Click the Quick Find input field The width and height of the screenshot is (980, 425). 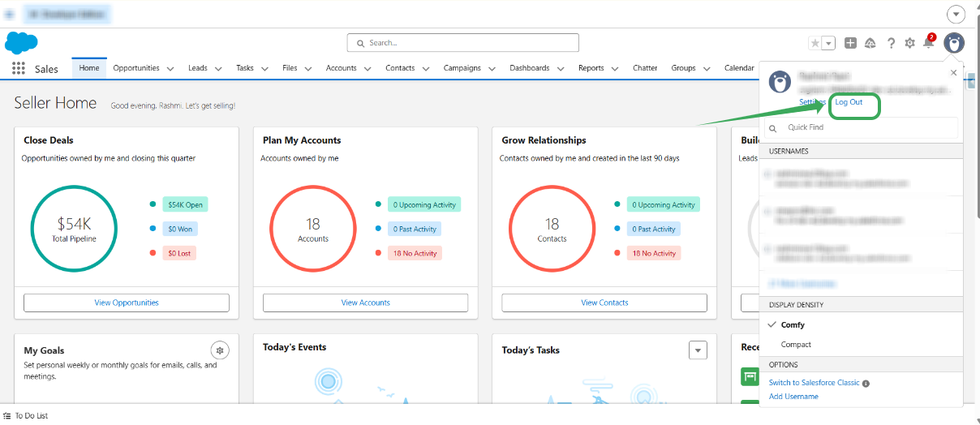coord(862,127)
